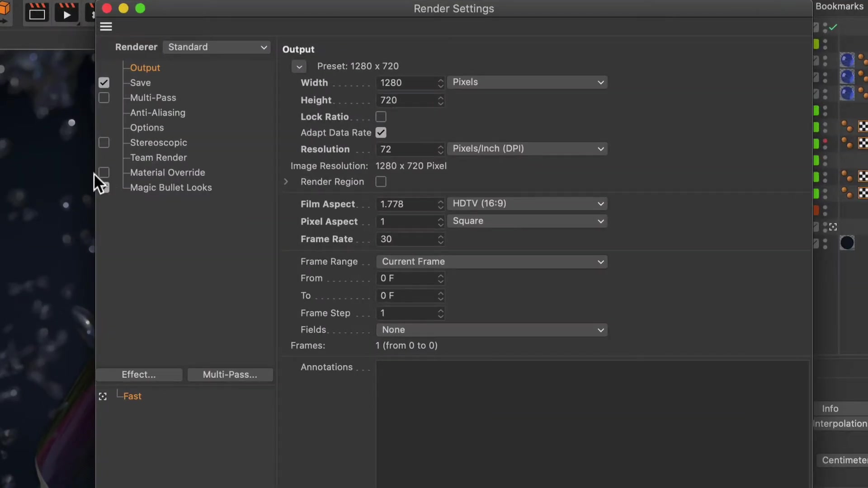Click the Frame Rate input field

[x=407, y=239]
